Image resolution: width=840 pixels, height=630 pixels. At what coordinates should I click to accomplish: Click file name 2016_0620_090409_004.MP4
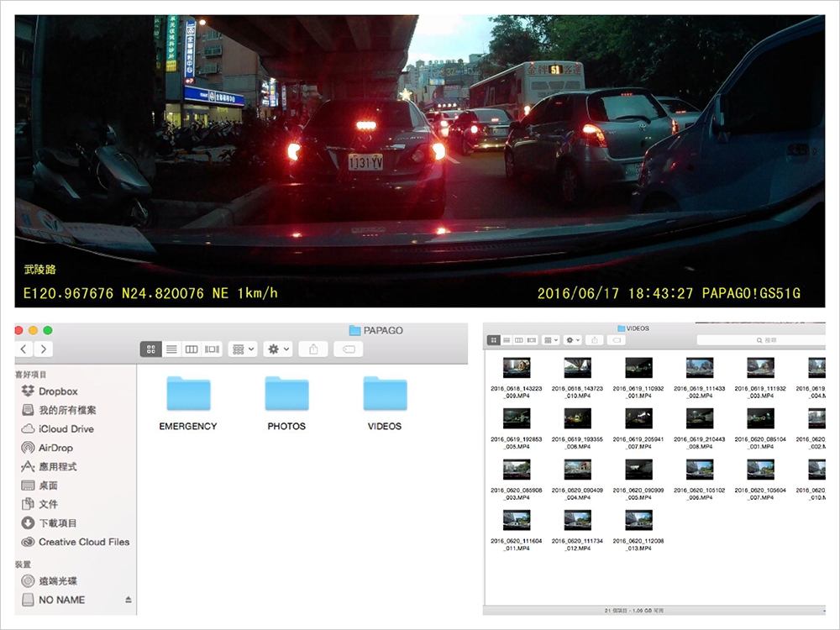(578, 494)
